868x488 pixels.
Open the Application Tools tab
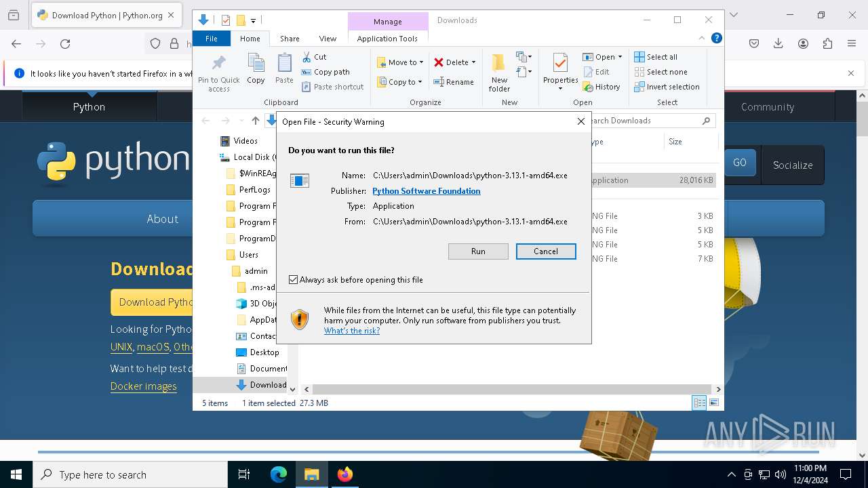click(x=387, y=39)
